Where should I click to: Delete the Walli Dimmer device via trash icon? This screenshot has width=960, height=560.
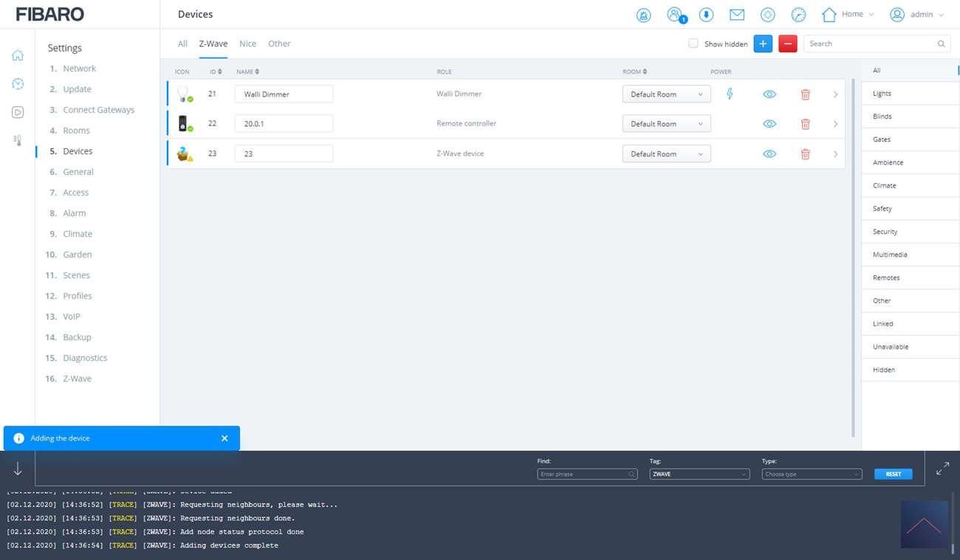pos(805,94)
